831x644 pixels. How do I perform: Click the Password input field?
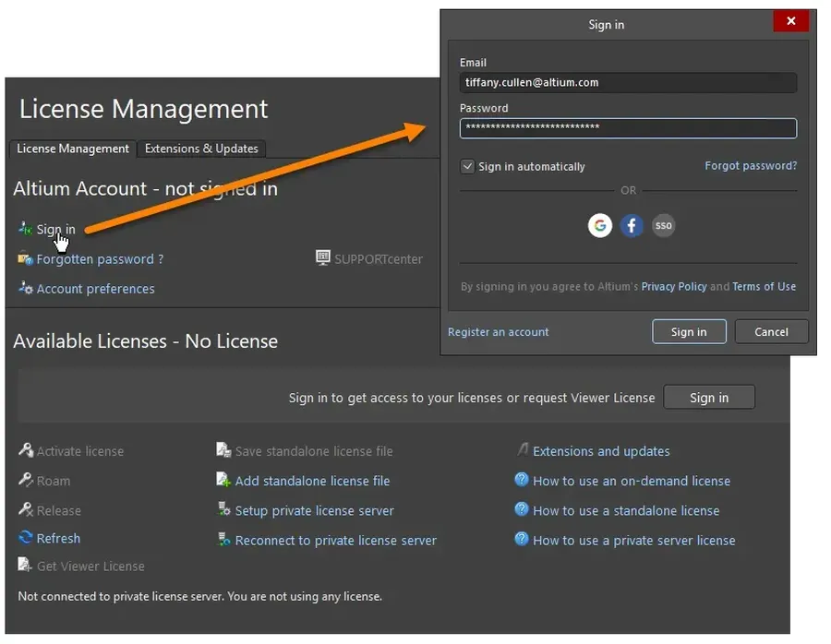pos(628,128)
